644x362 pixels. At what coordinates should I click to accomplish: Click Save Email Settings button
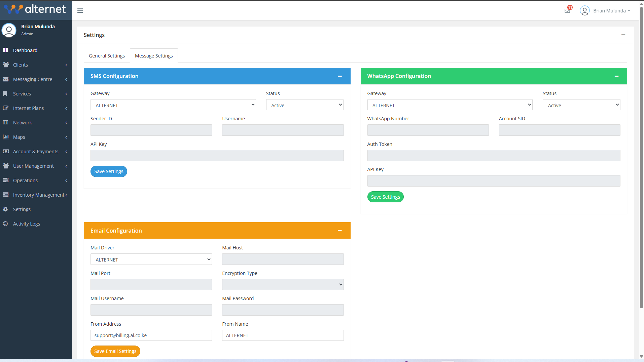click(115, 351)
